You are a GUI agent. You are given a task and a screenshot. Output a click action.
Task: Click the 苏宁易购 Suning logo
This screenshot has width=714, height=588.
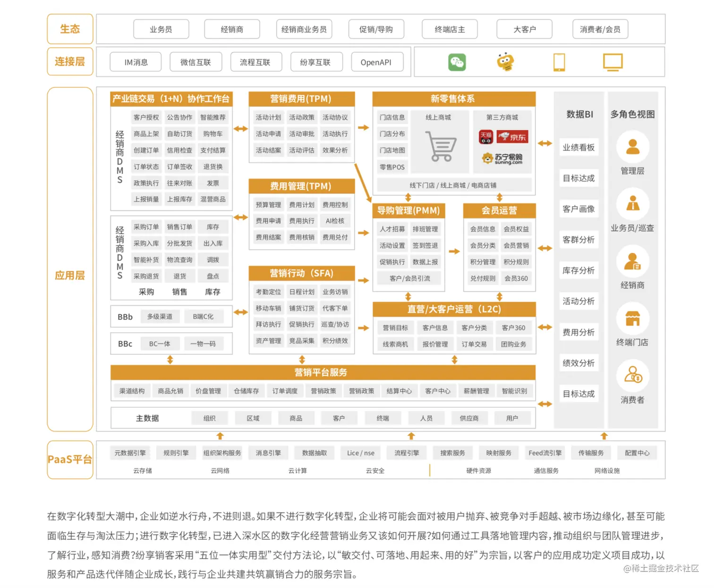point(502,158)
